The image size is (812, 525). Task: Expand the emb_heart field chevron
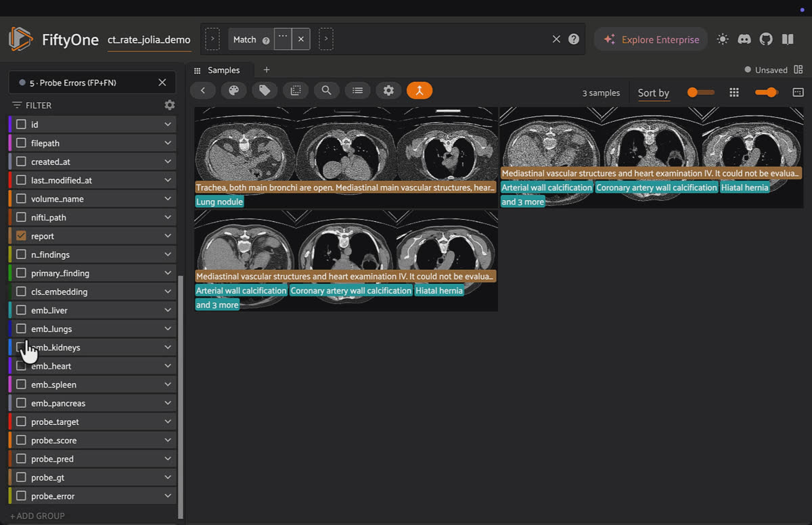[168, 366]
